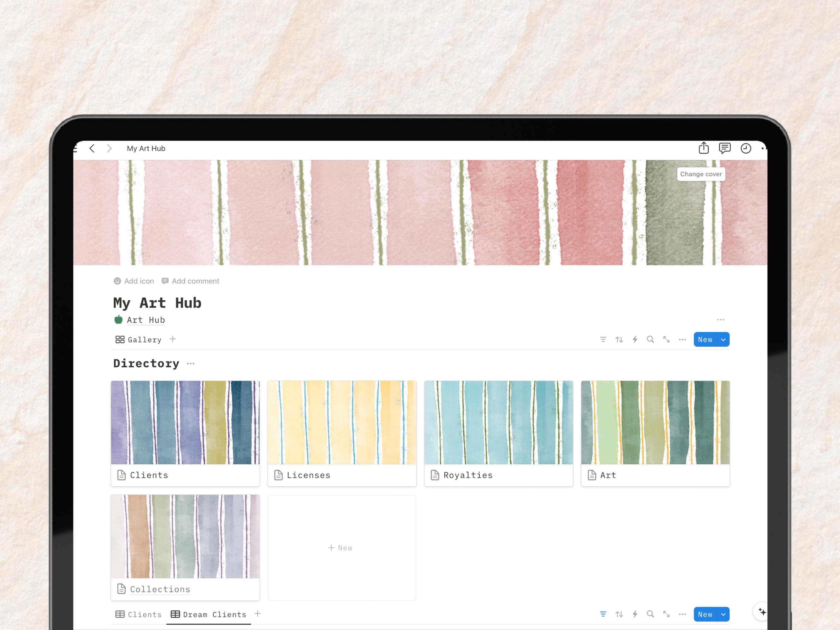Expand the gallery view to full page
The height and width of the screenshot is (630, 840).
tap(666, 339)
